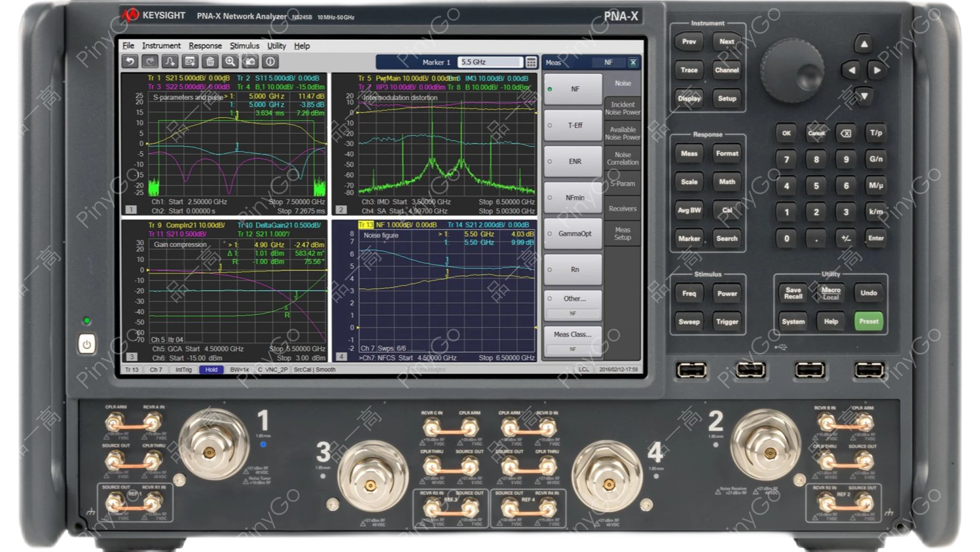980x552 pixels.
Task: Open the Response menu
Action: 205,45
